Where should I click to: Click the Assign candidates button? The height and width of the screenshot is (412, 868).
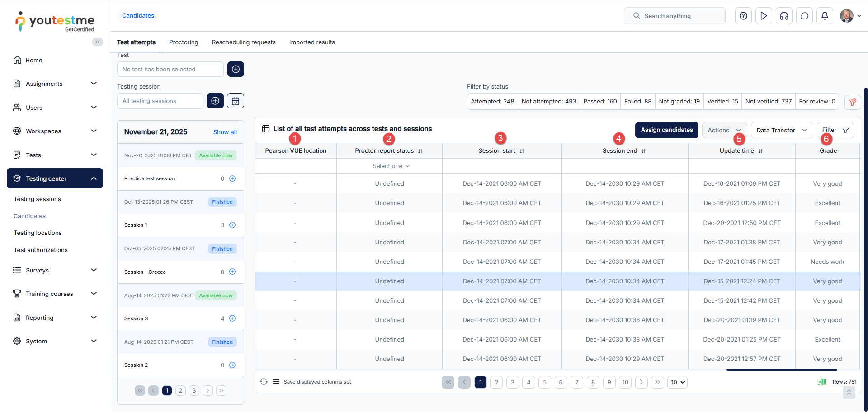[666, 130]
